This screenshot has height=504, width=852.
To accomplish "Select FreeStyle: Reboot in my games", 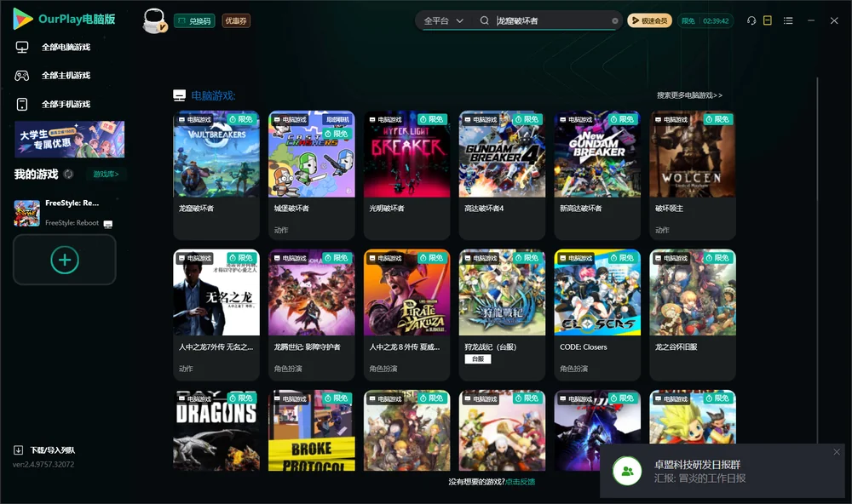I will point(64,213).
